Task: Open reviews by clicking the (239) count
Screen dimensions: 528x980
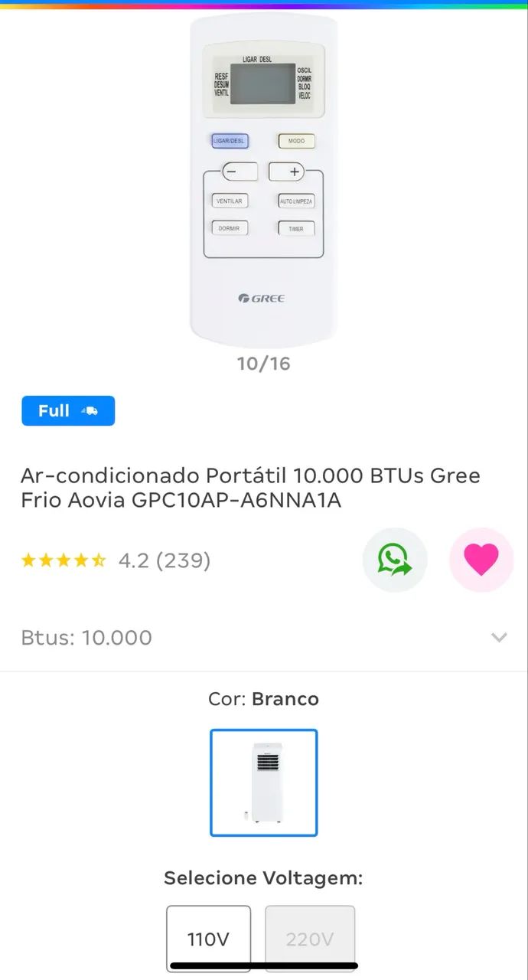Action: point(184,560)
